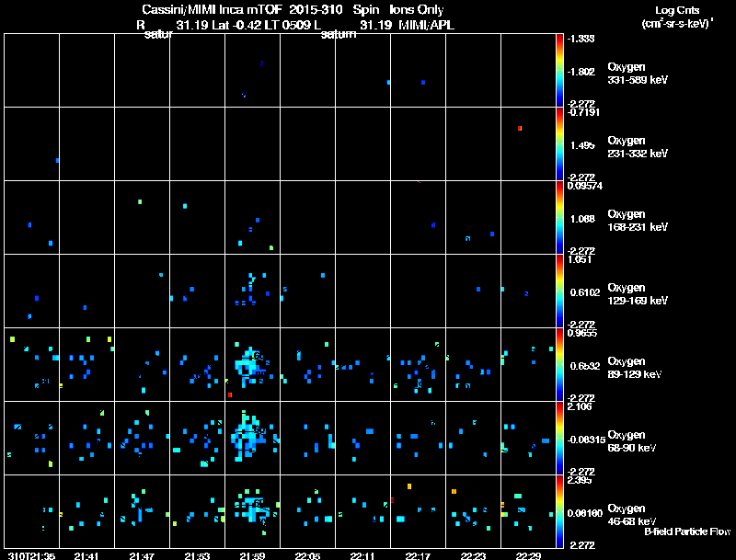This screenshot has height=560, width=736.
Task: Click the color scale bar for Oxygen 331-589 keV
Action: tap(559, 71)
